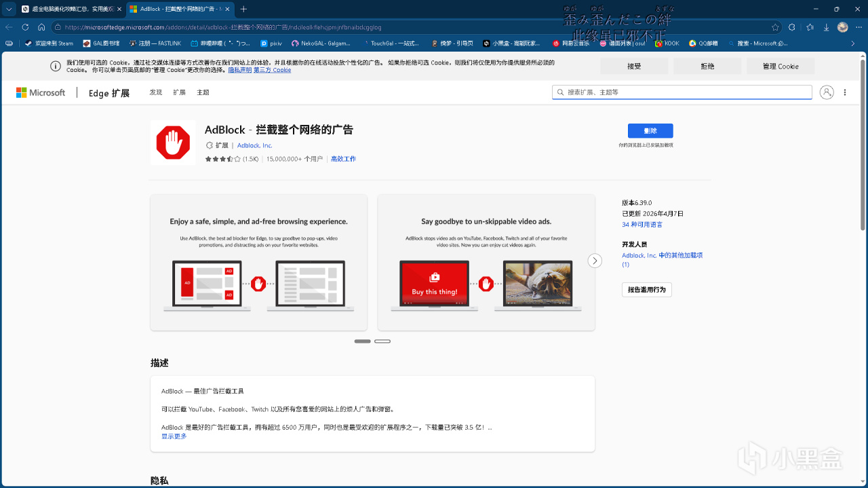Open the Favorites list icon in toolbar

[810, 27]
